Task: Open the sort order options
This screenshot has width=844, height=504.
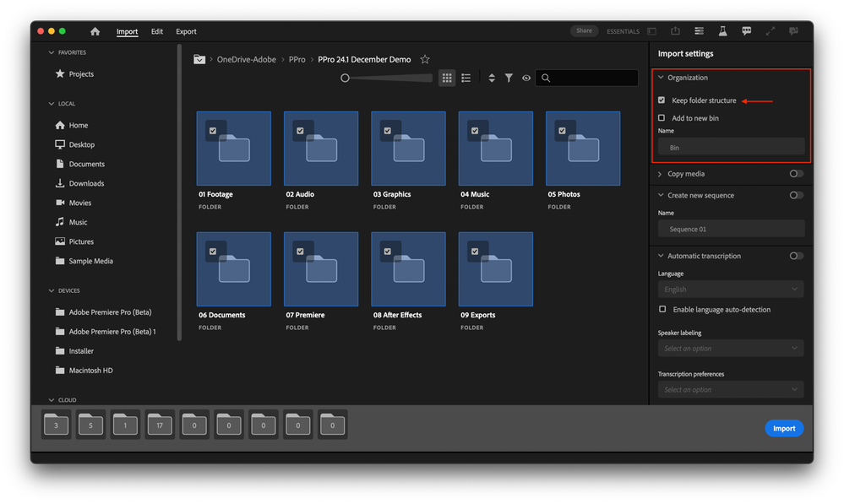Action: [x=492, y=78]
